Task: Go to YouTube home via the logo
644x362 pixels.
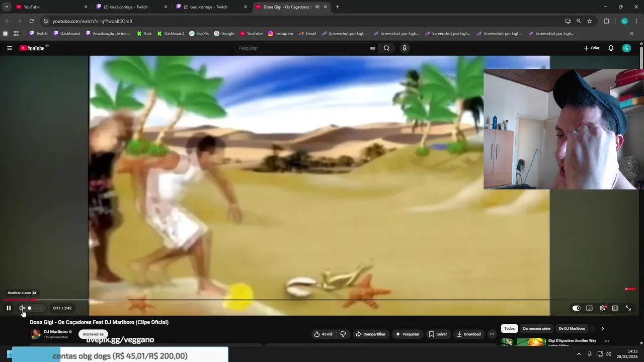Action: pyautogui.click(x=33, y=48)
